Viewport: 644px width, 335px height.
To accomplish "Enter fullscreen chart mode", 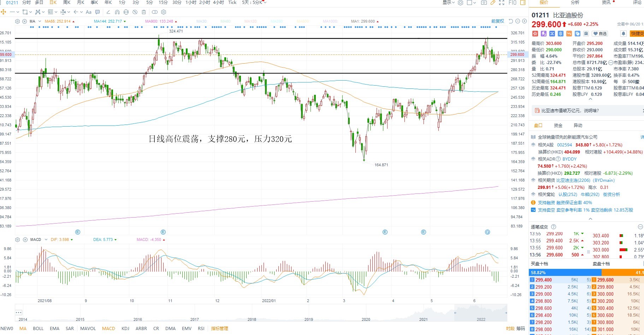I will [502, 2].
